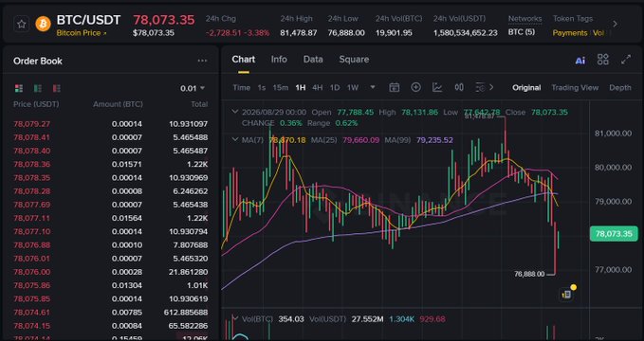Viewport: 644px width, 341px height.
Task: Select the 78,077.69 ask price row
Action: point(110,205)
